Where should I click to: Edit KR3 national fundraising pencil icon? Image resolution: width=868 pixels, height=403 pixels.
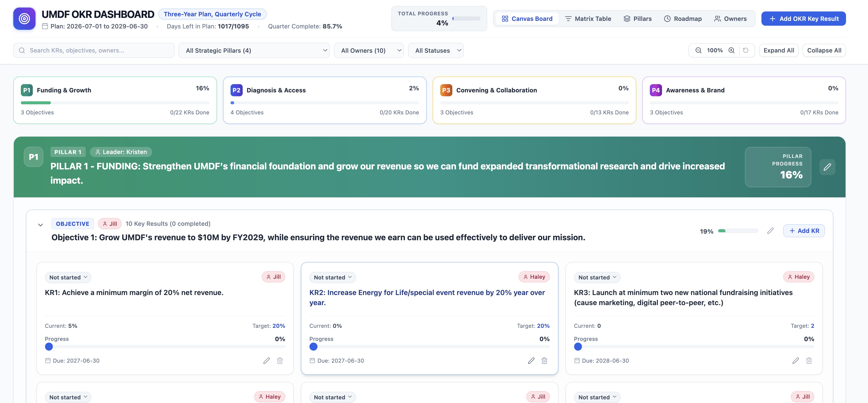(796, 361)
